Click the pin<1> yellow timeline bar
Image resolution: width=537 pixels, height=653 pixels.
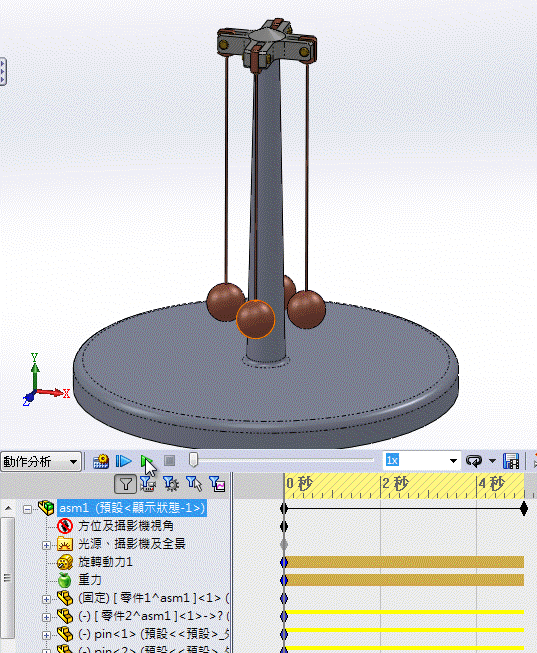404,630
